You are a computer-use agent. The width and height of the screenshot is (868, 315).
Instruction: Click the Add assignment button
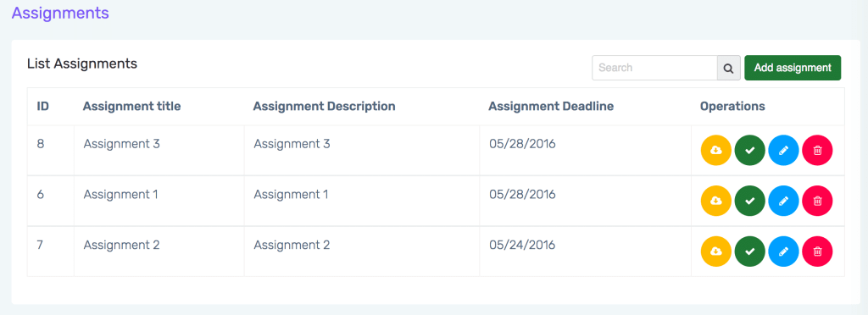click(x=793, y=68)
